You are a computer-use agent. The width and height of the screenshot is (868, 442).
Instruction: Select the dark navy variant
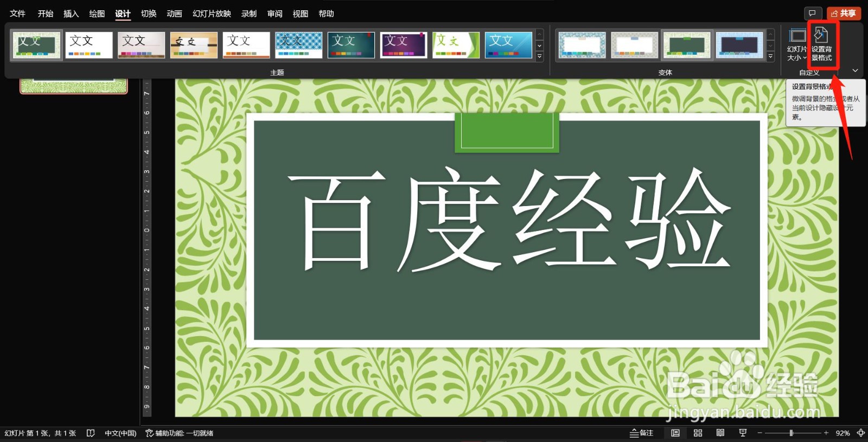pos(739,45)
